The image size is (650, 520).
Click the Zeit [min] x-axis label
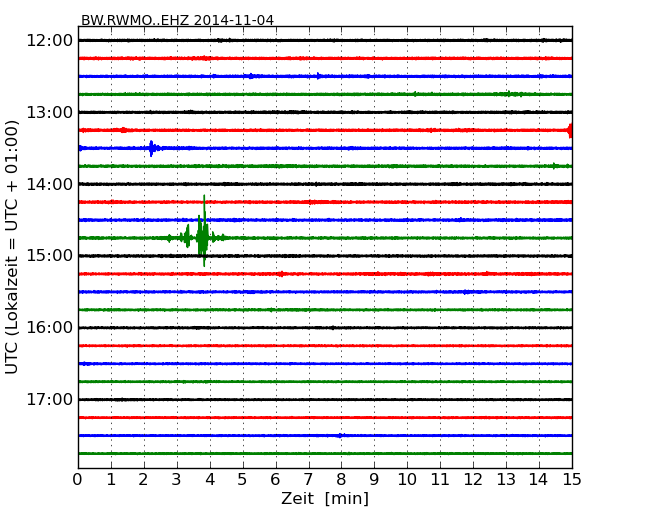point(325,498)
